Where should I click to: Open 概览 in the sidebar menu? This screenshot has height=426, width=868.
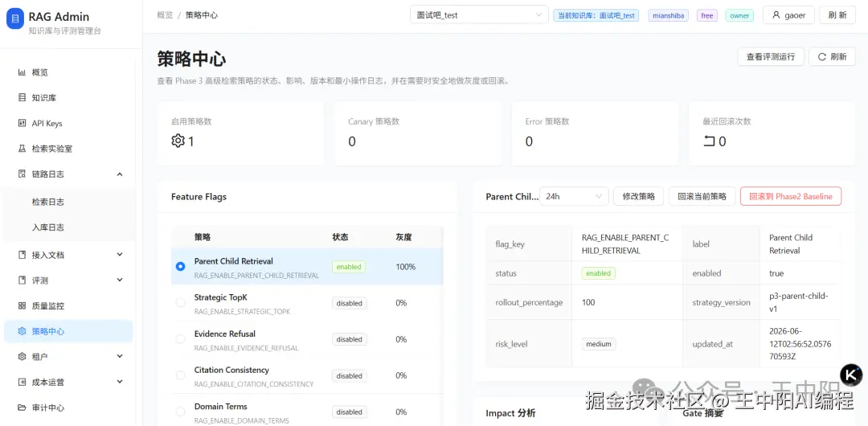click(68, 72)
